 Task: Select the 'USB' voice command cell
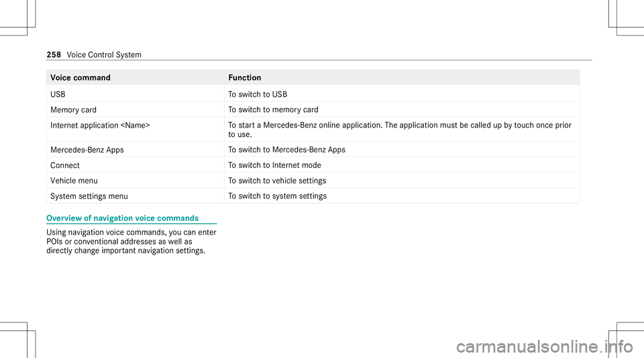click(x=135, y=94)
